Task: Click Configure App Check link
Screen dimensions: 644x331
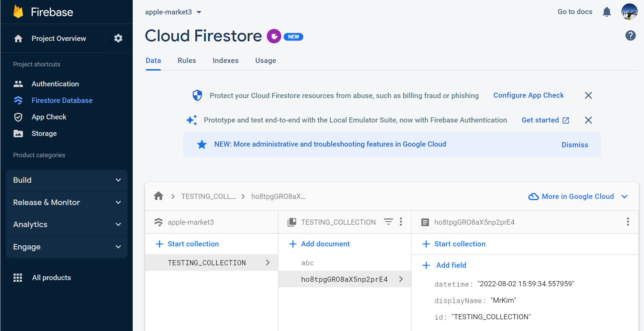Action: (x=528, y=95)
